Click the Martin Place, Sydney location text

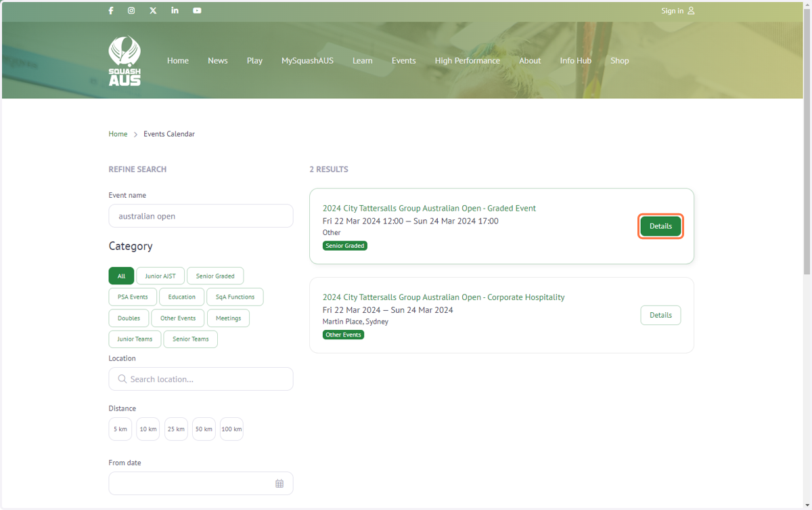(355, 322)
